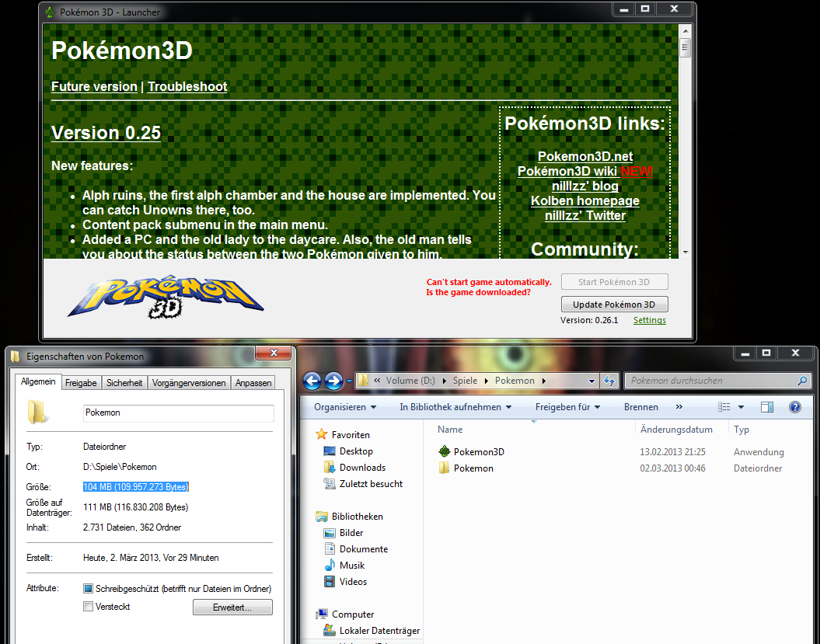
Task: Click the launcher scrollbar down arrow
Action: point(686,252)
